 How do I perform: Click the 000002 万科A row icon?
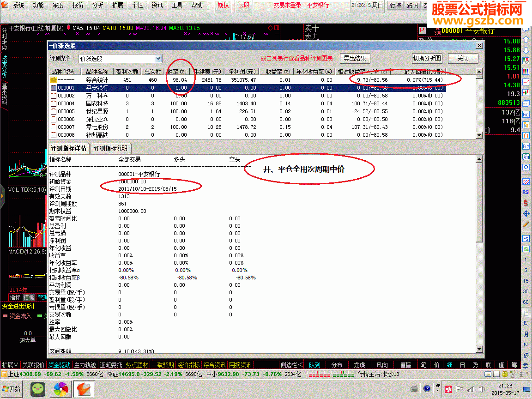pos(53,96)
